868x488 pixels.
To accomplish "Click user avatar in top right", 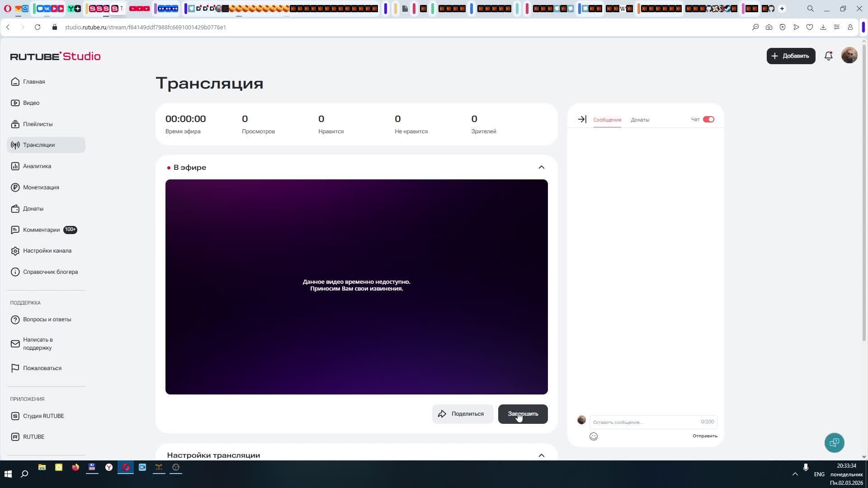I will pos(849,56).
